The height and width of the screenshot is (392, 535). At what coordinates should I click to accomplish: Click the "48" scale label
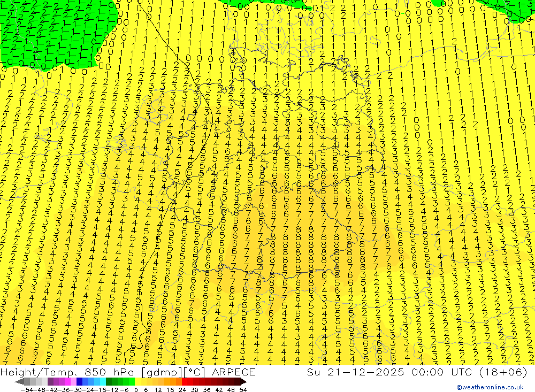pyautogui.click(x=231, y=390)
